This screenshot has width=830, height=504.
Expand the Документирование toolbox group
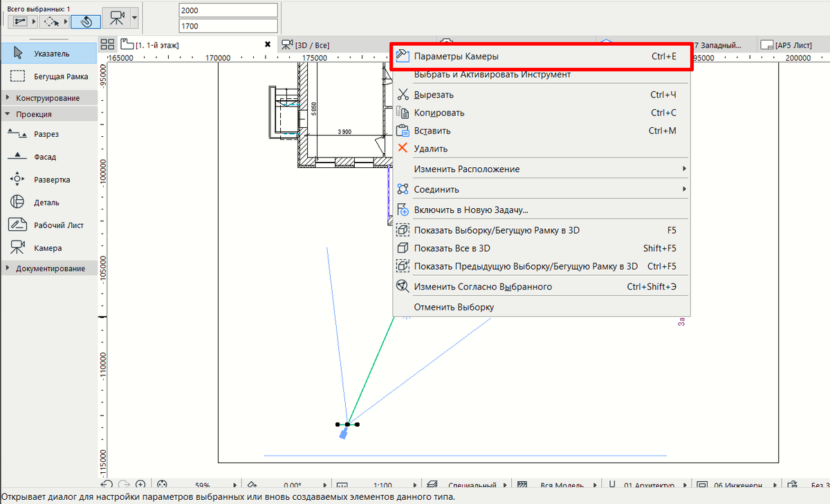click(48, 268)
